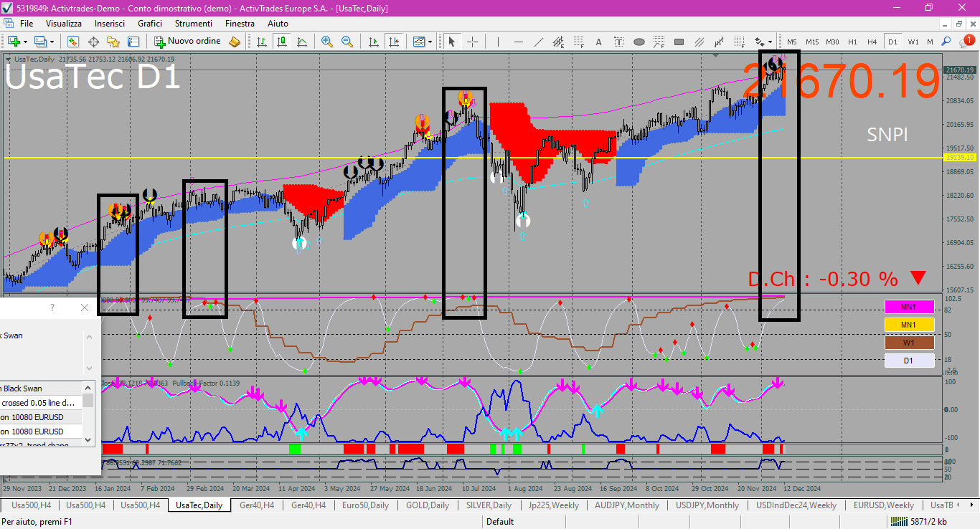Click the Nuovo ordine button
This screenshot has width=980, height=529.
click(187, 42)
